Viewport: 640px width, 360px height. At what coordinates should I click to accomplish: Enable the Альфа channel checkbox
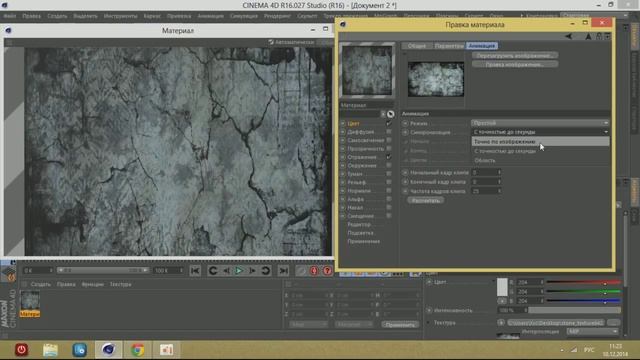coord(389,199)
